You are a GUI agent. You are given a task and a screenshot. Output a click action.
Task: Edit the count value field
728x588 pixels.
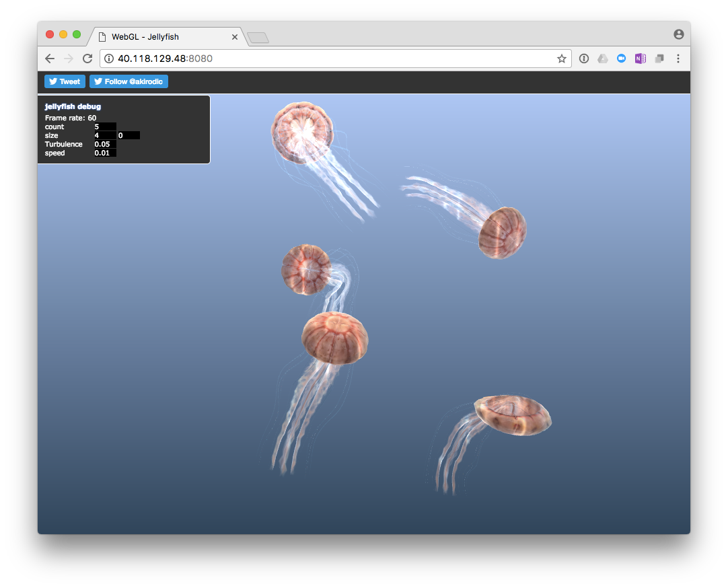coord(105,126)
